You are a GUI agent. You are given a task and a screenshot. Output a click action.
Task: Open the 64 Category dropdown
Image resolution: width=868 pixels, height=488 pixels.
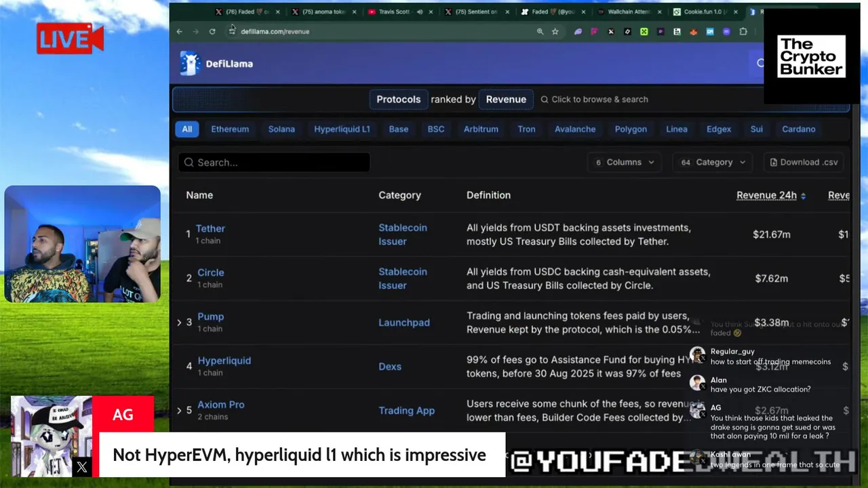coord(713,162)
